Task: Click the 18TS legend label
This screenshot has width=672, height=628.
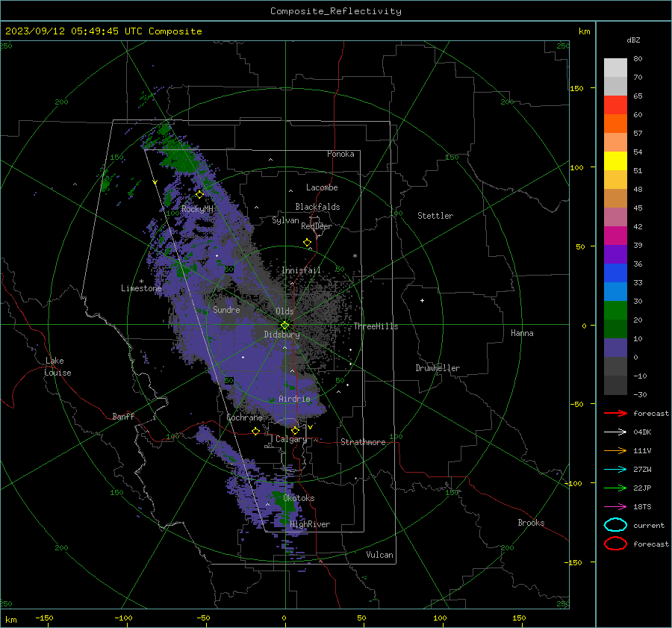Action: tap(642, 507)
